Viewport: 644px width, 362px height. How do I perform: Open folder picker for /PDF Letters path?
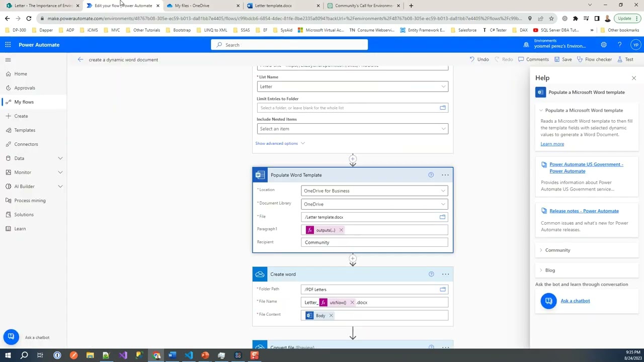(x=443, y=290)
